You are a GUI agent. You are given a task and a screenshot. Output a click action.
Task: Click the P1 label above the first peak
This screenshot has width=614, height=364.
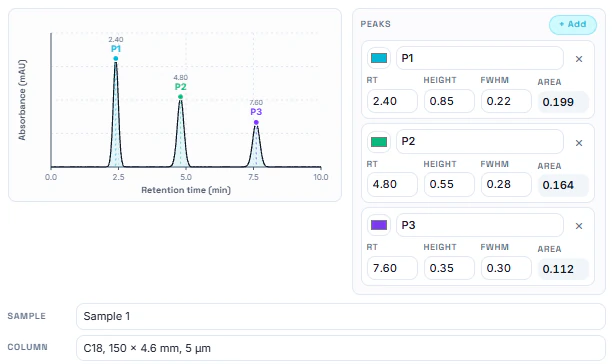coord(116,49)
